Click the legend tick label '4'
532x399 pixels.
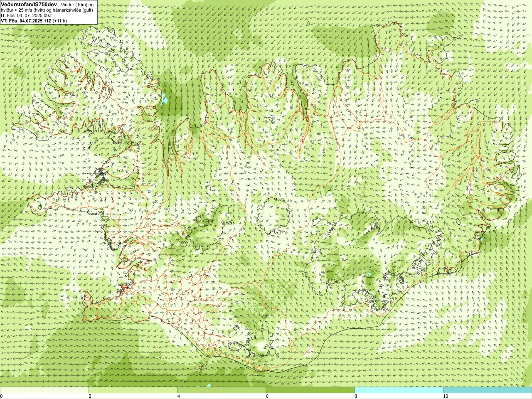point(179,396)
